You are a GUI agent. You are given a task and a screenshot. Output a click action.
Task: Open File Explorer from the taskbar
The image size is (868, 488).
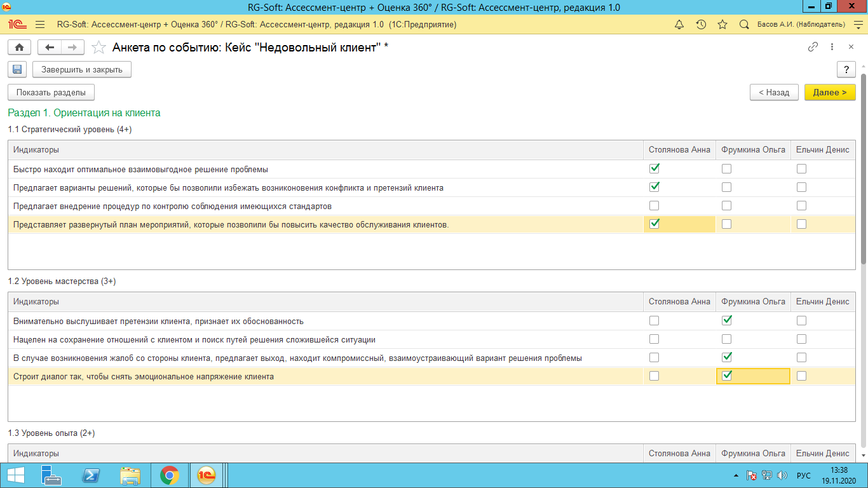pos(130,475)
